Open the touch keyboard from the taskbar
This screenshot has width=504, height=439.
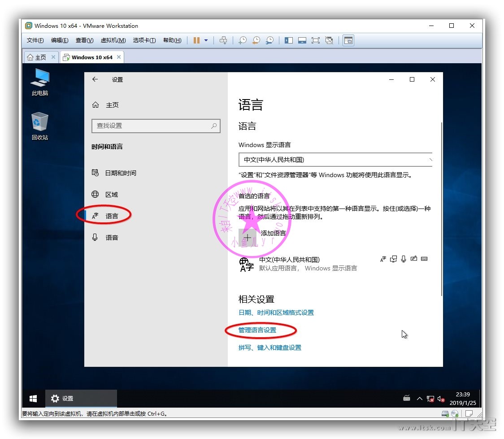click(407, 399)
